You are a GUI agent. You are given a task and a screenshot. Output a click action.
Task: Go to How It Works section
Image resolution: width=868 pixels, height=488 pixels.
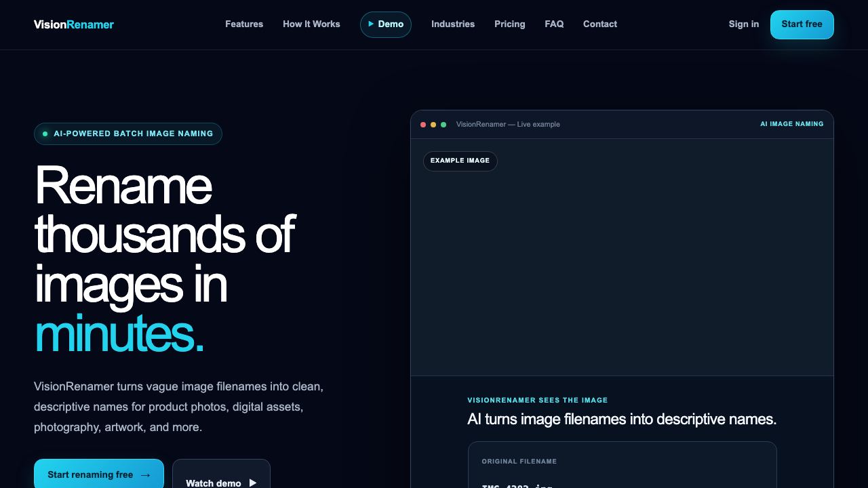[311, 24]
